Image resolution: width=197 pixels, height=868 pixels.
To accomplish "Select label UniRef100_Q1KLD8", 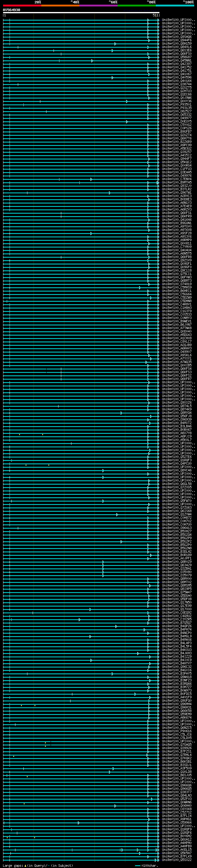I will 177,772.
